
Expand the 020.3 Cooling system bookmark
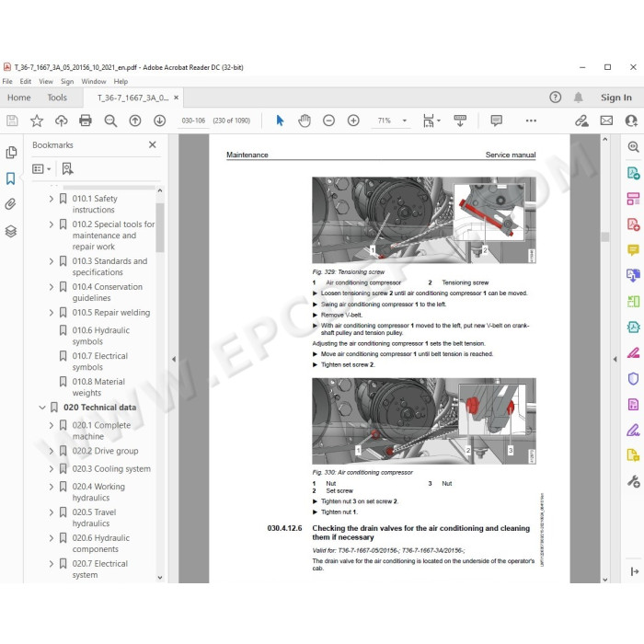[51, 468]
